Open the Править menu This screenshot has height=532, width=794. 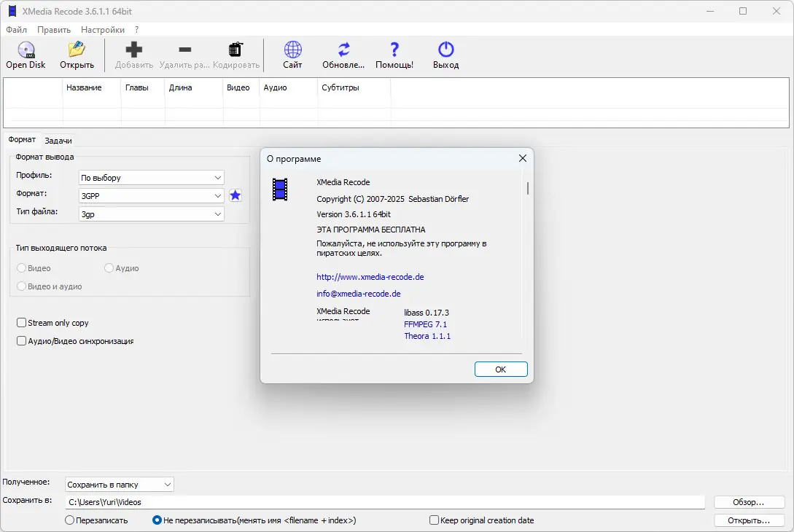54,30
